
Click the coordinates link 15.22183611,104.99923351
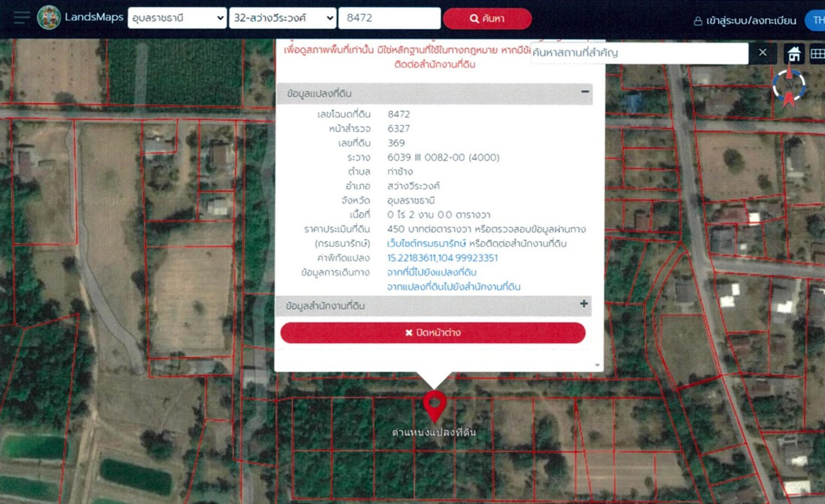coord(442,258)
